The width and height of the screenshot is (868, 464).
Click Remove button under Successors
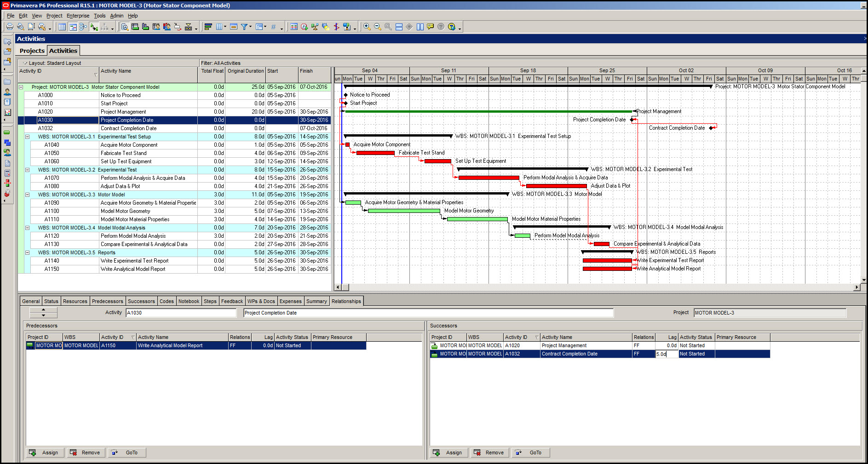coord(489,453)
